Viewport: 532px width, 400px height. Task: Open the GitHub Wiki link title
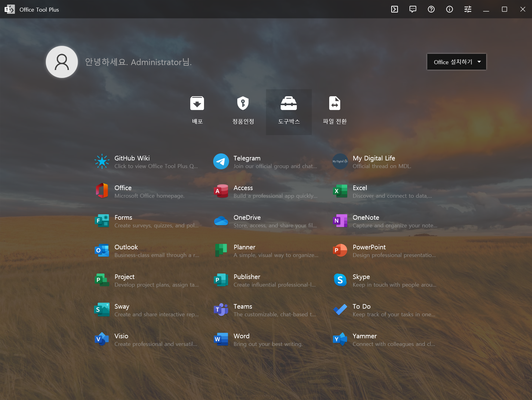(x=132, y=158)
